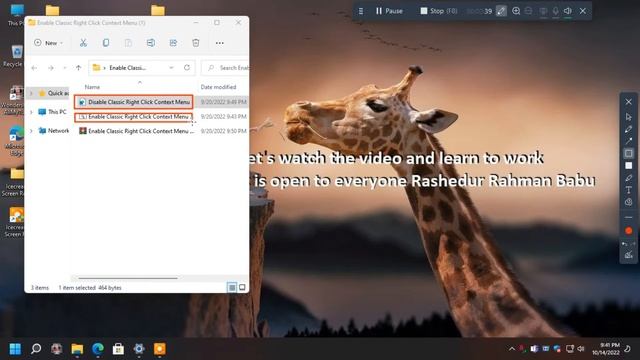
Task: Select Network in navigation pane
Action: point(53,131)
